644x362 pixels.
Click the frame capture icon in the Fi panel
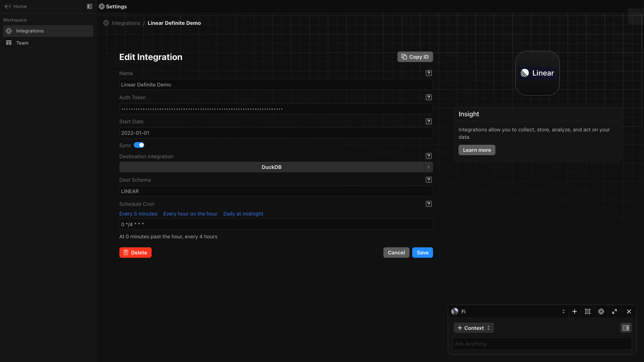[588, 311]
